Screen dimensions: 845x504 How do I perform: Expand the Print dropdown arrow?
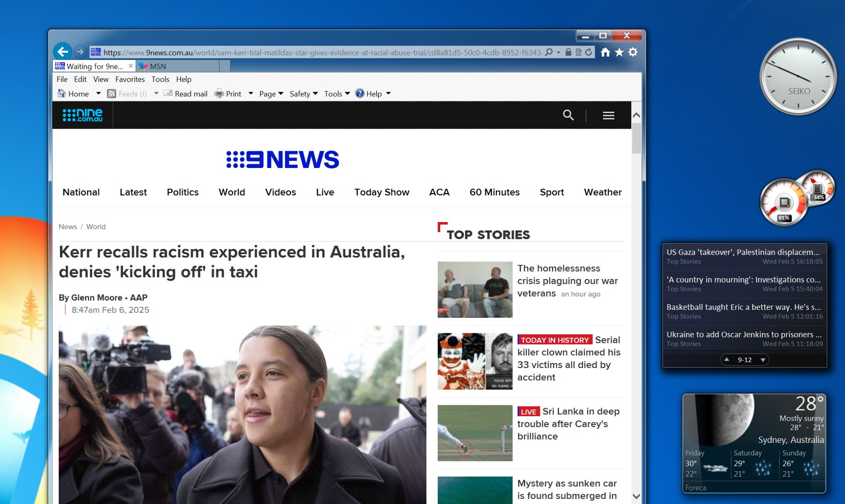[251, 93]
